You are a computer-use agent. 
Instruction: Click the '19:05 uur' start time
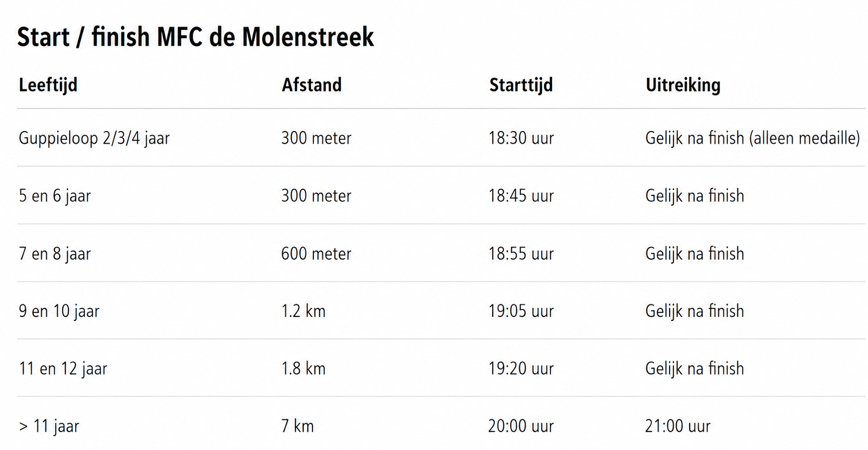point(521,311)
